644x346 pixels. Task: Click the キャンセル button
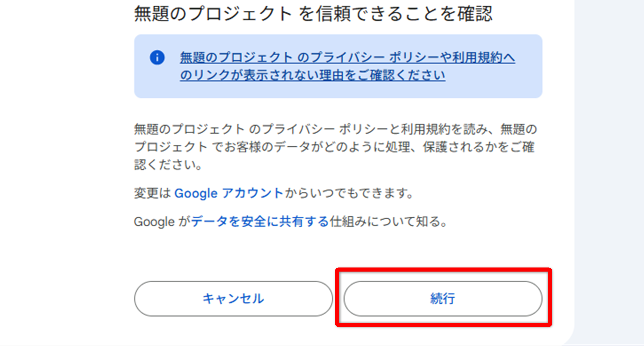(233, 299)
